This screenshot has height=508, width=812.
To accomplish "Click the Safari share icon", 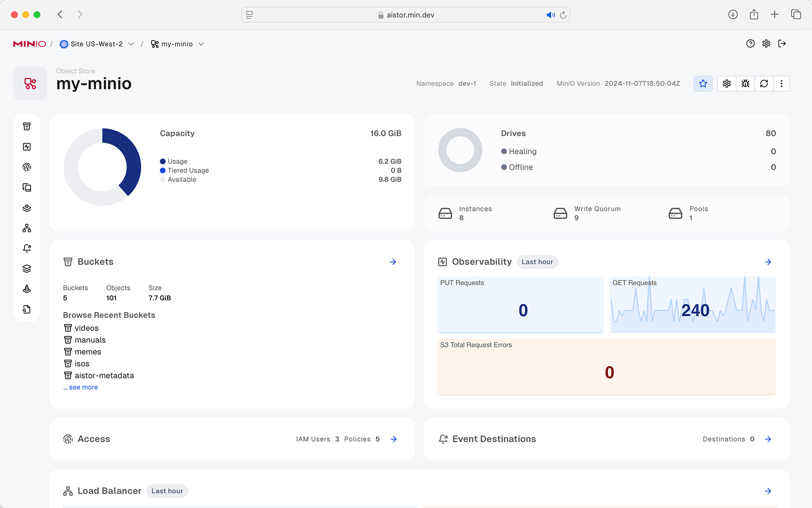I will click(x=754, y=14).
